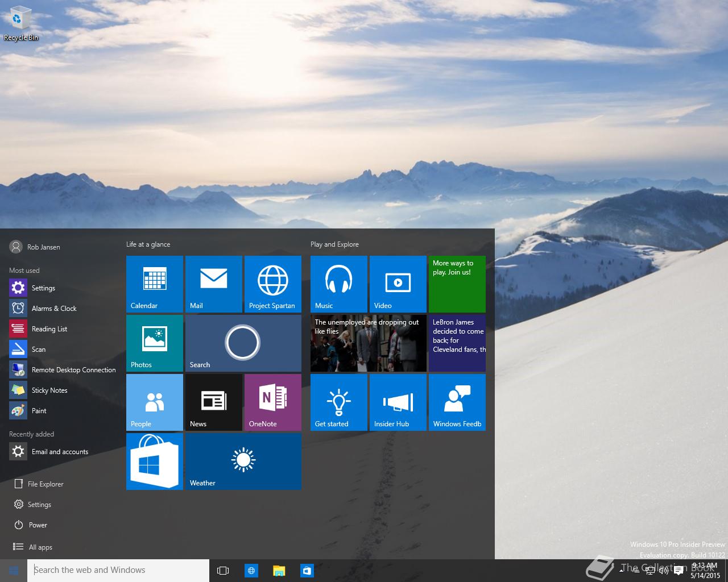Open the Mail tile

click(214, 284)
